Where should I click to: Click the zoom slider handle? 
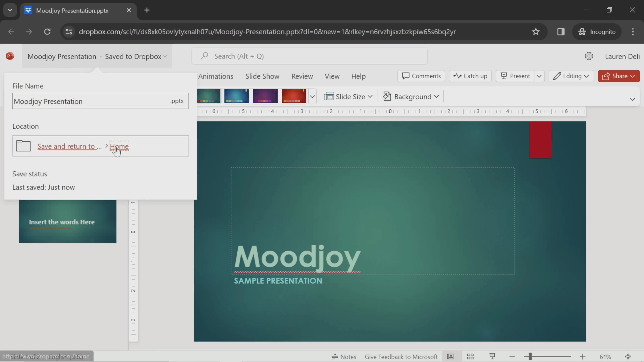coord(530,356)
